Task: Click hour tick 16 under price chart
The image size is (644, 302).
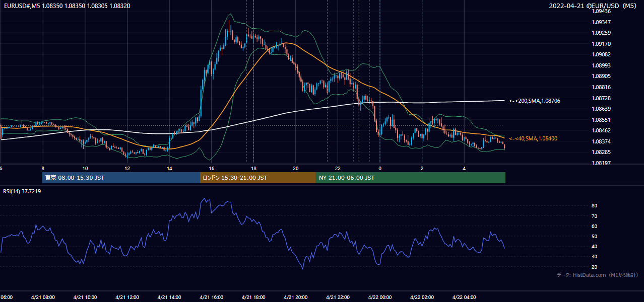Action: click(211, 168)
